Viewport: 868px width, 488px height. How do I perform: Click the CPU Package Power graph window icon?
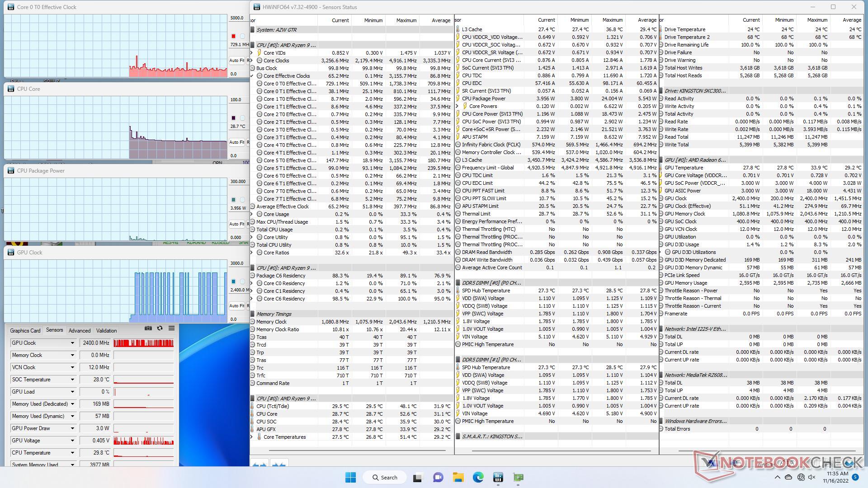11,171
